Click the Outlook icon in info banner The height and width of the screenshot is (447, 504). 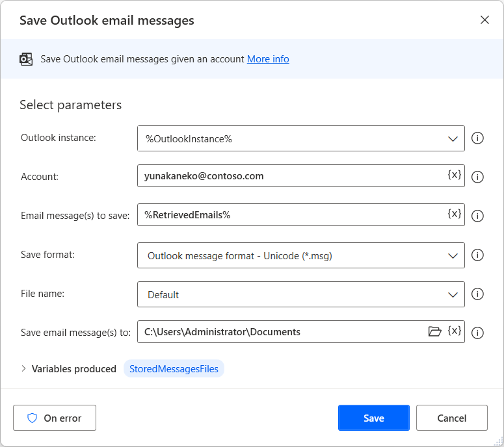pos(26,59)
